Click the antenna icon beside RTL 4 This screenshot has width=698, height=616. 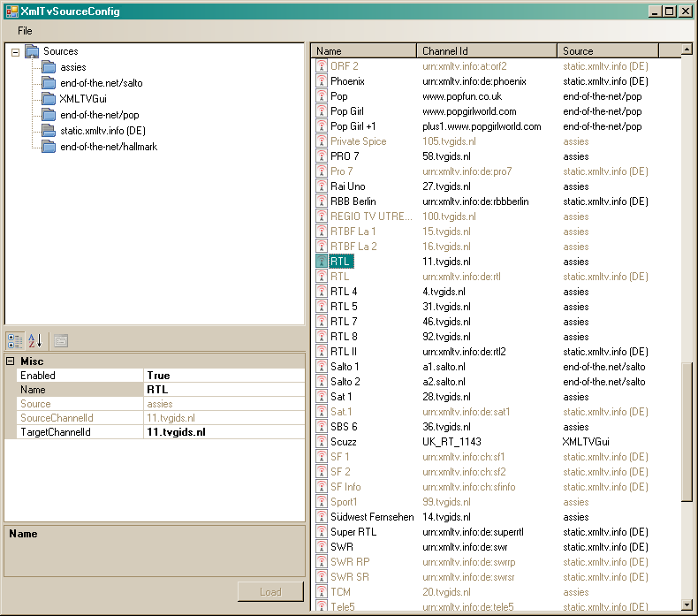click(322, 292)
